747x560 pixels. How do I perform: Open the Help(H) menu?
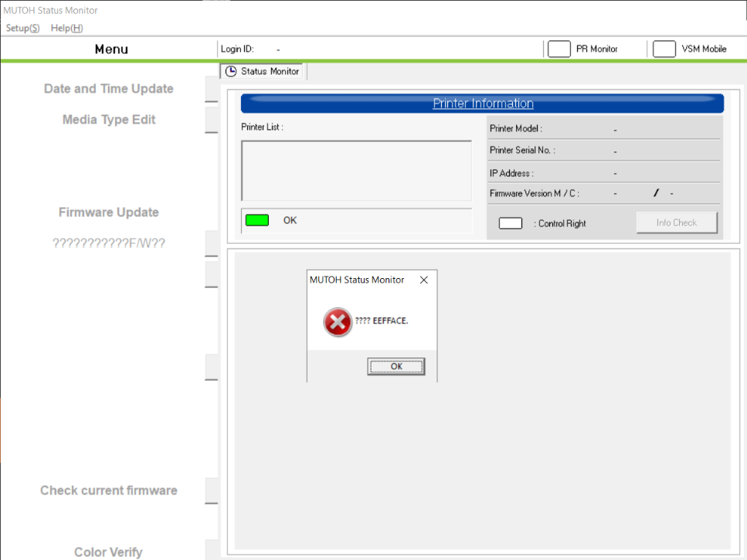66,28
